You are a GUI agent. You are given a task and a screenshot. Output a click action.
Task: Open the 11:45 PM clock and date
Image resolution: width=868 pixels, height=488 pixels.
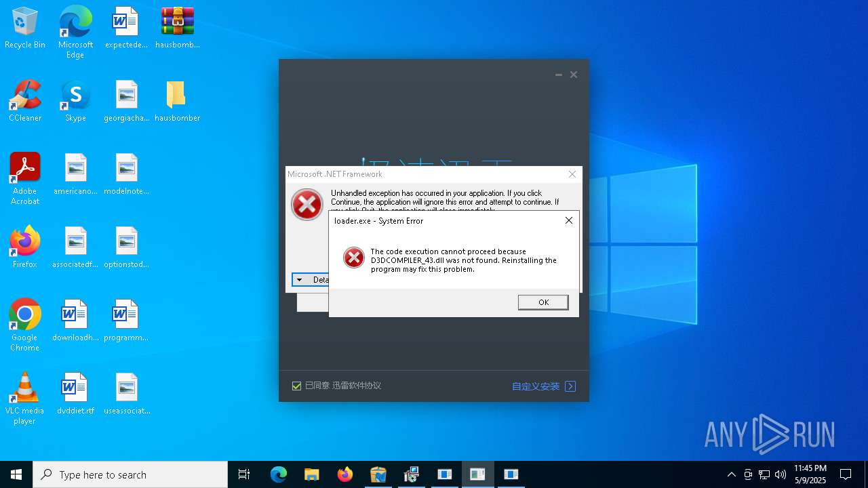click(x=810, y=474)
